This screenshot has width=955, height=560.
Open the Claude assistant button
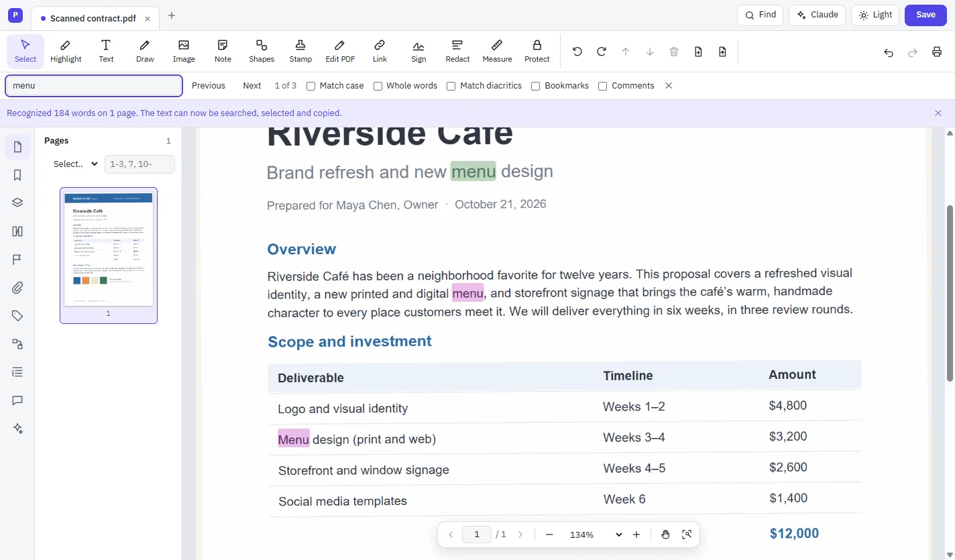[818, 15]
